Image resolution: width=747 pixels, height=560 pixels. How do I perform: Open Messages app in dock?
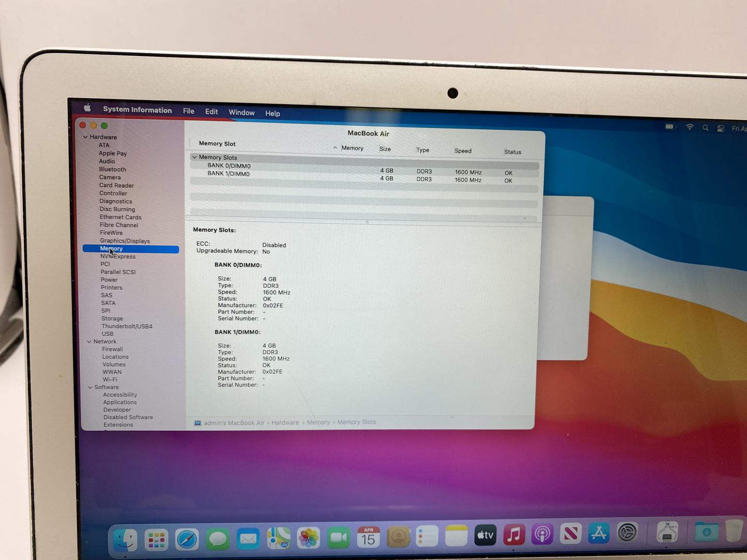coord(218,540)
